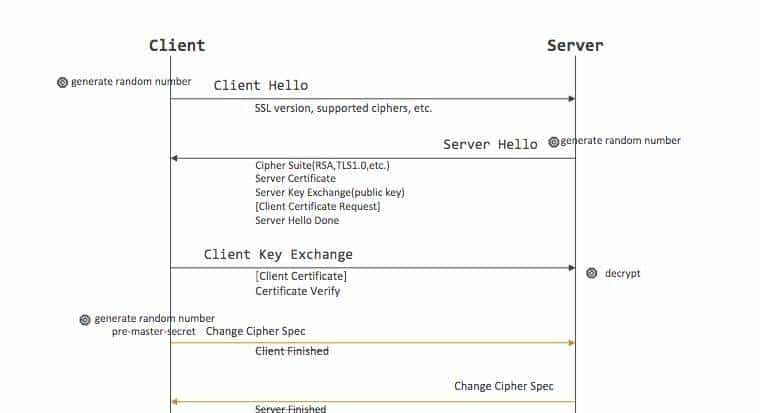The height and width of the screenshot is (413, 760).
Task: Select the Client Key Exchange label
Action: coord(278,254)
